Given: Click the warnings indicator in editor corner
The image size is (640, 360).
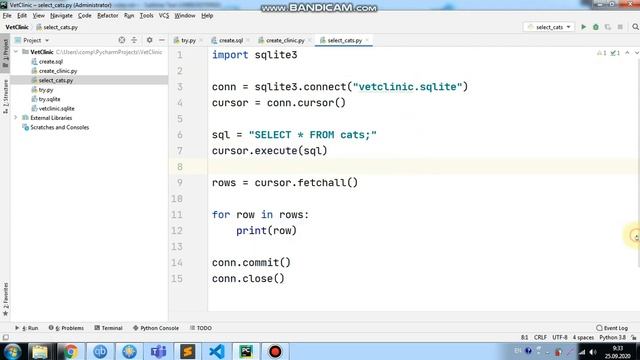Looking at the screenshot, I should pyautogui.click(x=602, y=53).
